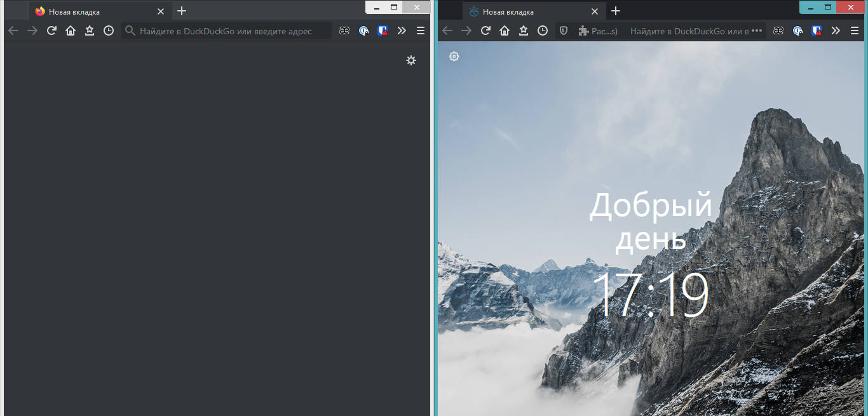Image resolution: width=868 pixels, height=416 pixels.
Task: Click the Back arrow in the right window
Action: click(x=447, y=30)
